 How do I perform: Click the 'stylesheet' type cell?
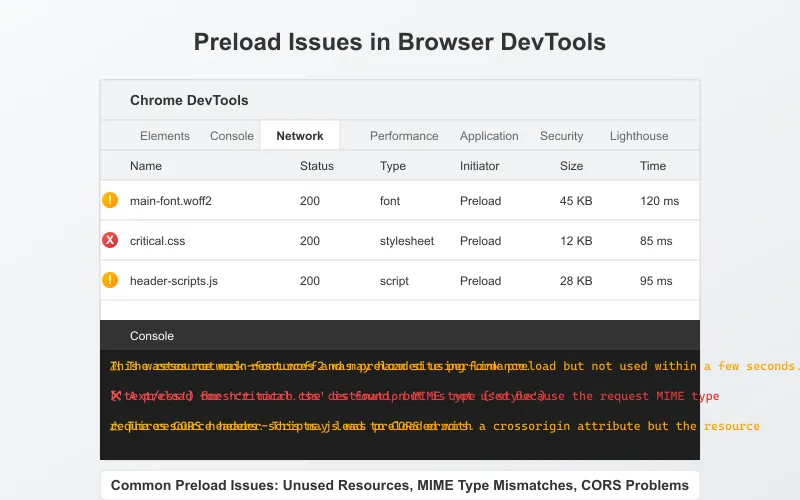[407, 241]
